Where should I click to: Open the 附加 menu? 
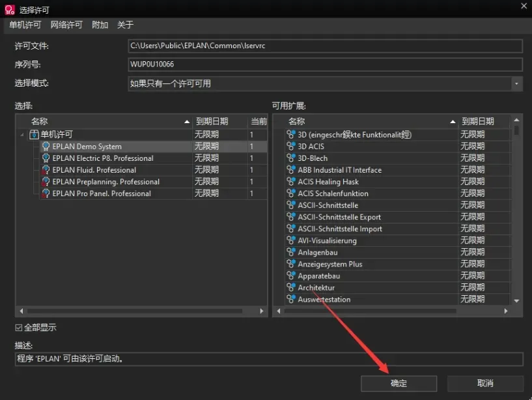point(100,25)
